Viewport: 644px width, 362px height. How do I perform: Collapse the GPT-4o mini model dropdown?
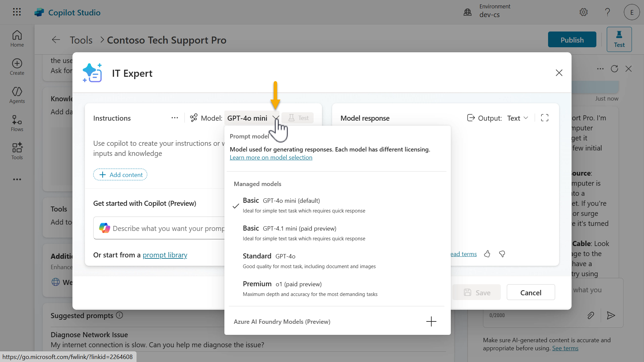tap(253, 118)
